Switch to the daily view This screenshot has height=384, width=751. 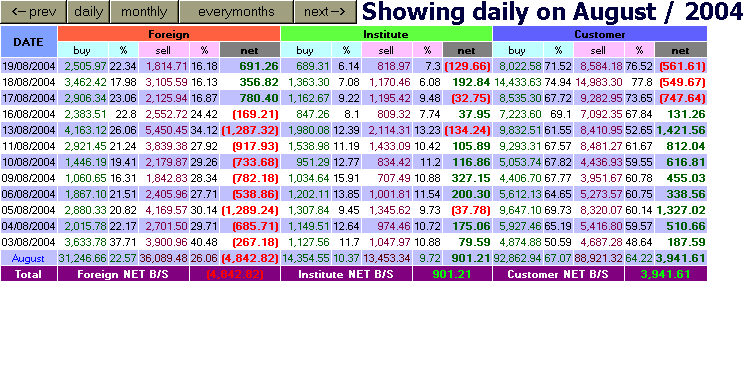[89, 11]
